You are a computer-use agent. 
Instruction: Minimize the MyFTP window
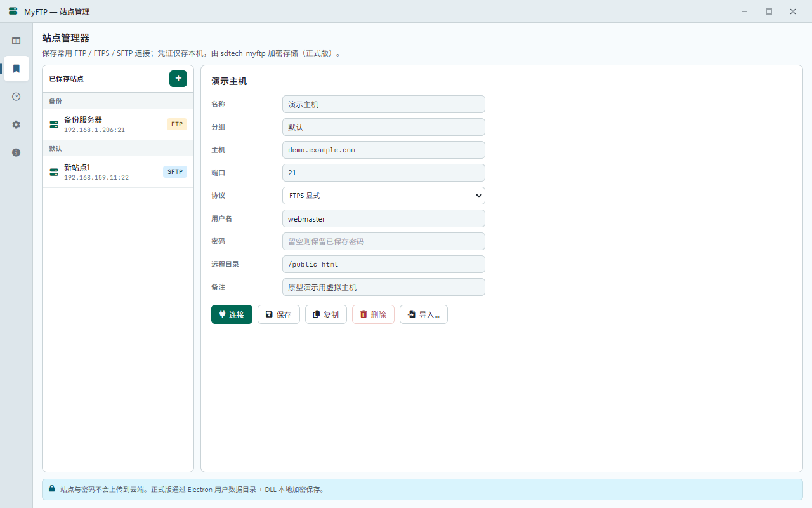(x=745, y=11)
